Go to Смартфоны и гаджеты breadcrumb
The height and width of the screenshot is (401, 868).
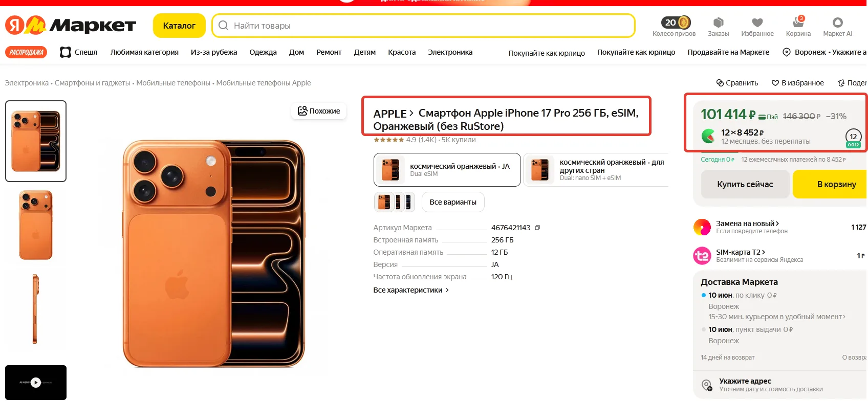click(x=93, y=83)
